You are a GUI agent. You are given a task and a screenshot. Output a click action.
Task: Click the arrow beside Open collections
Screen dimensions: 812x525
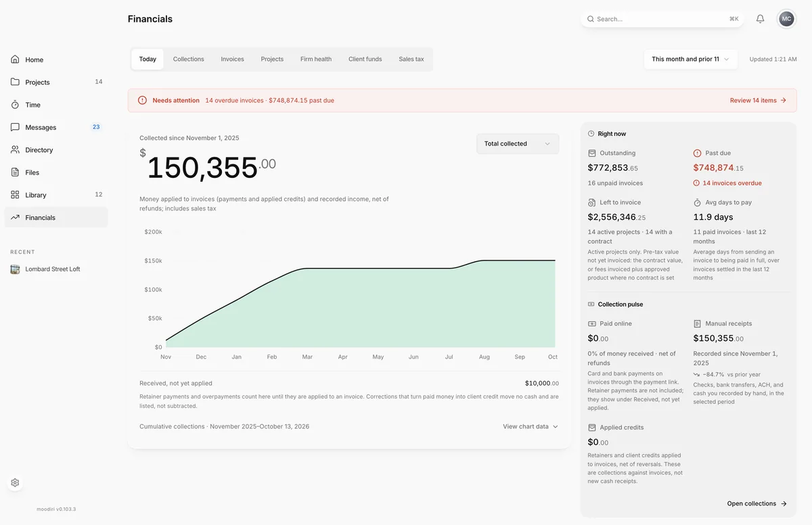pyautogui.click(x=784, y=503)
